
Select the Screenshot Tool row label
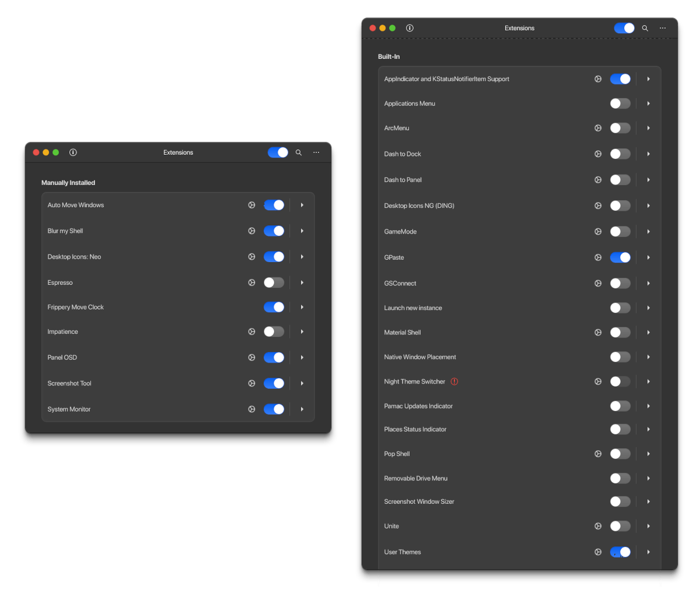(x=69, y=384)
